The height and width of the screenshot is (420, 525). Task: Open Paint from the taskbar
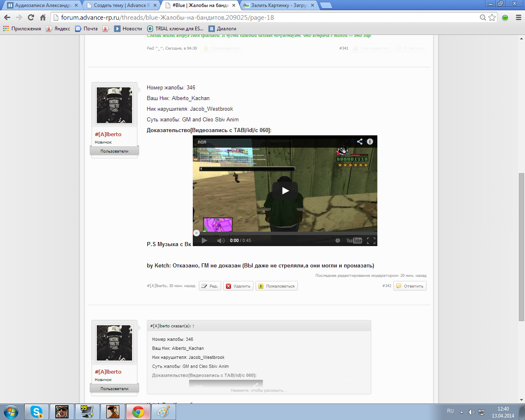[x=163, y=412]
